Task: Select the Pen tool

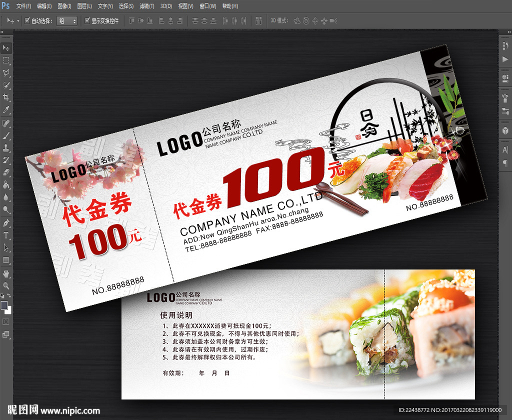Action: [6, 223]
